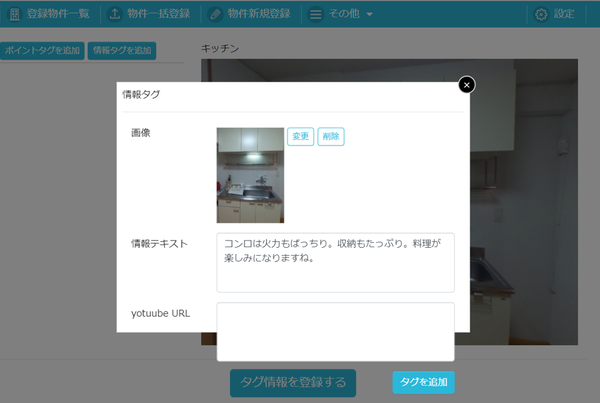Submit with the タグ情報を登録する button
Image resolution: width=600 pixels, height=403 pixels.
(x=292, y=382)
